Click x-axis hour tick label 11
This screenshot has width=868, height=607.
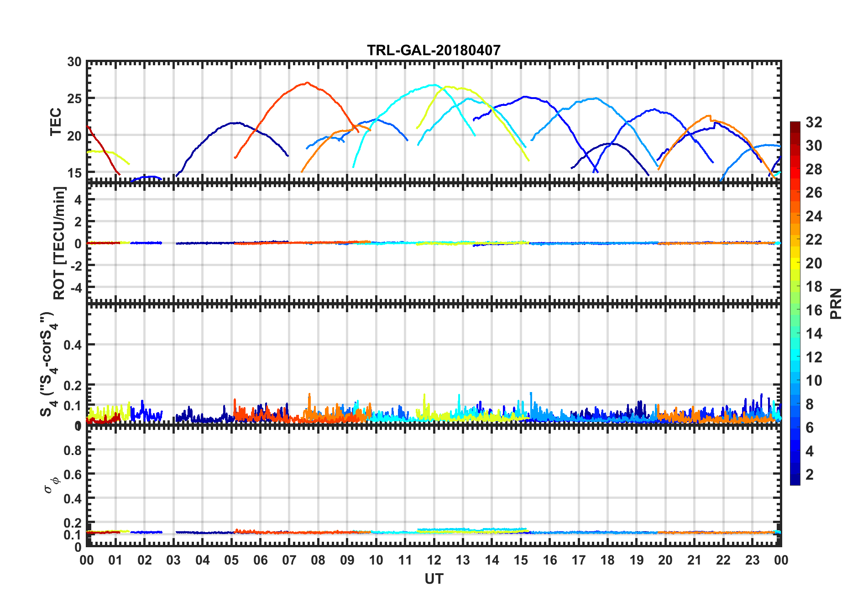click(x=405, y=560)
